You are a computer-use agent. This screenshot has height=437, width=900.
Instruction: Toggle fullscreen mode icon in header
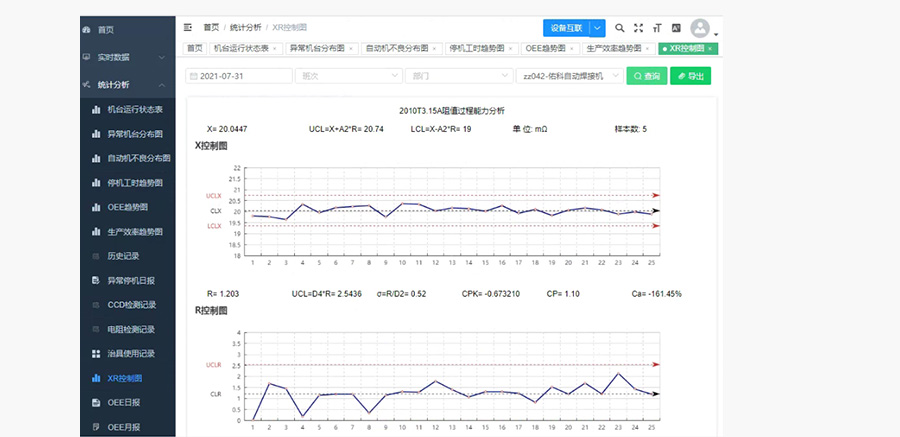pyautogui.click(x=638, y=28)
